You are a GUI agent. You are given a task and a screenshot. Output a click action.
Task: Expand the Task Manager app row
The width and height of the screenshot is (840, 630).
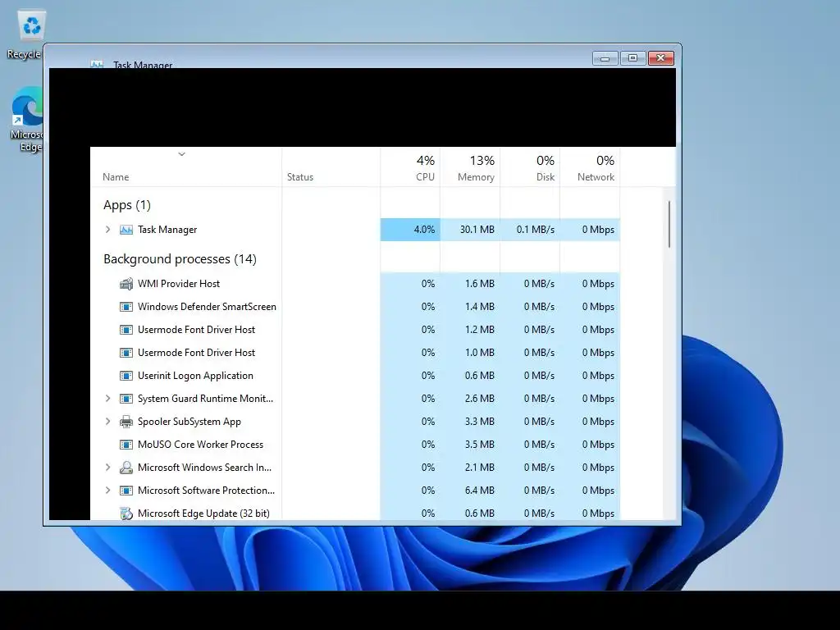click(x=107, y=230)
